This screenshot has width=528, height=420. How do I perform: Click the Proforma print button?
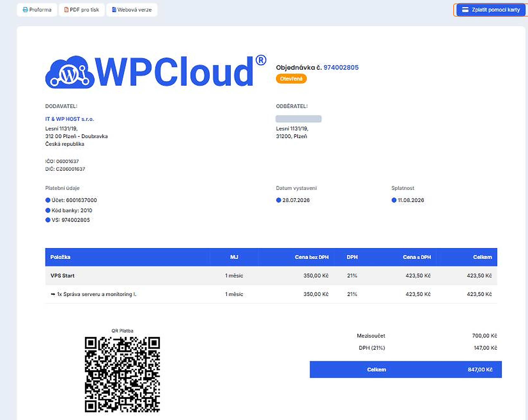tap(37, 10)
